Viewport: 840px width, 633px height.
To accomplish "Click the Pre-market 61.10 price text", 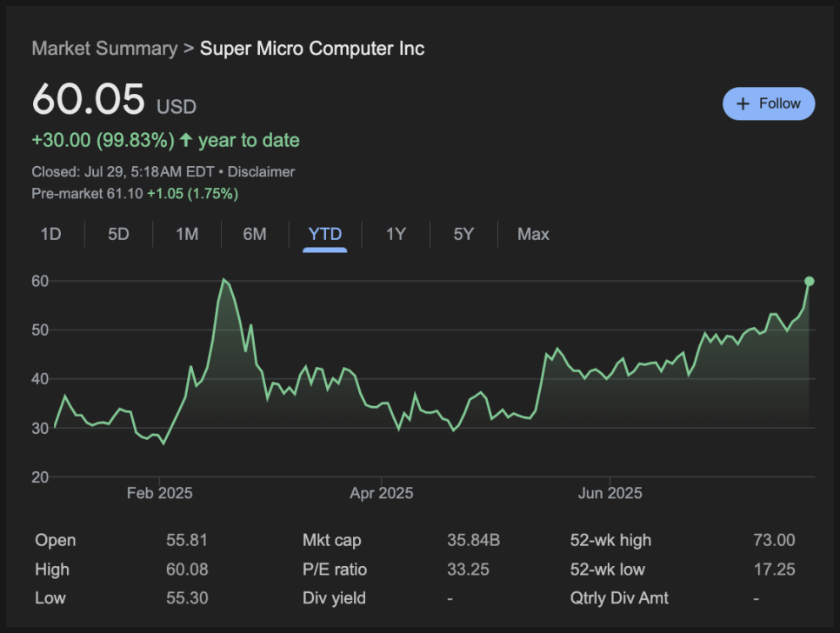I will [87, 193].
